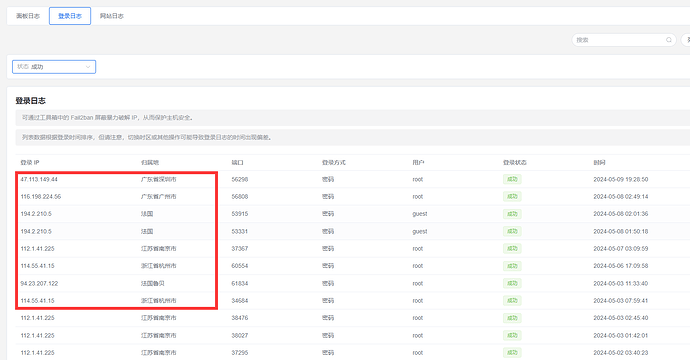Click the magnifier icon in search box
The height and width of the screenshot is (360, 690).
pos(668,40)
